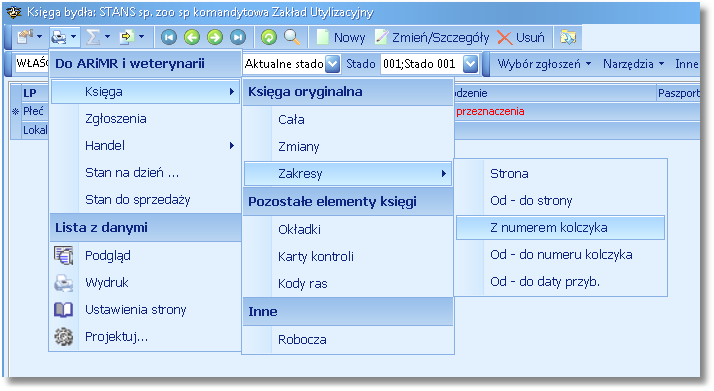
Task: Go to last record navigation icon
Action: tap(237, 37)
